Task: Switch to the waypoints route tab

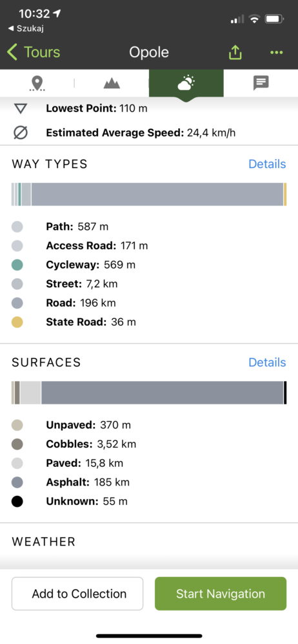Action: [x=37, y=83]
